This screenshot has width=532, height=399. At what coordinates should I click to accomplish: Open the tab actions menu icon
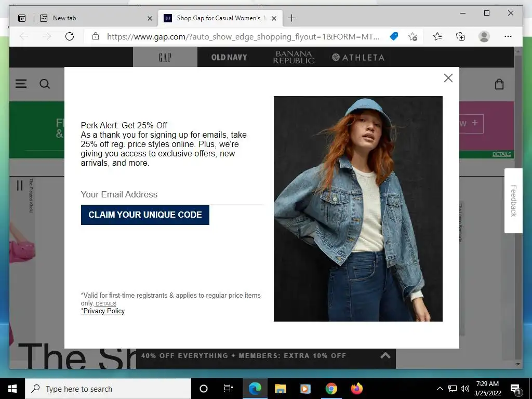[22, 18]
